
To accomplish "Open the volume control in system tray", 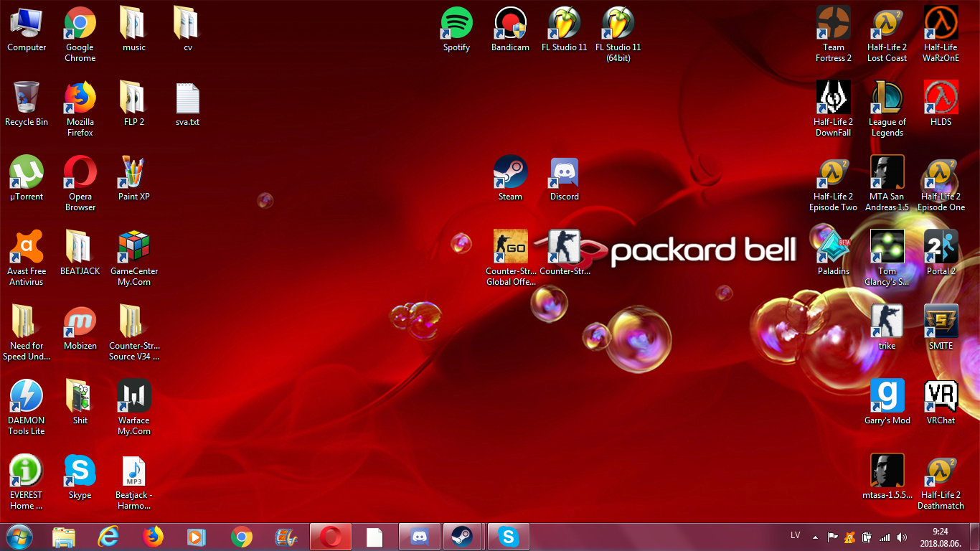I will pos(902,537).
